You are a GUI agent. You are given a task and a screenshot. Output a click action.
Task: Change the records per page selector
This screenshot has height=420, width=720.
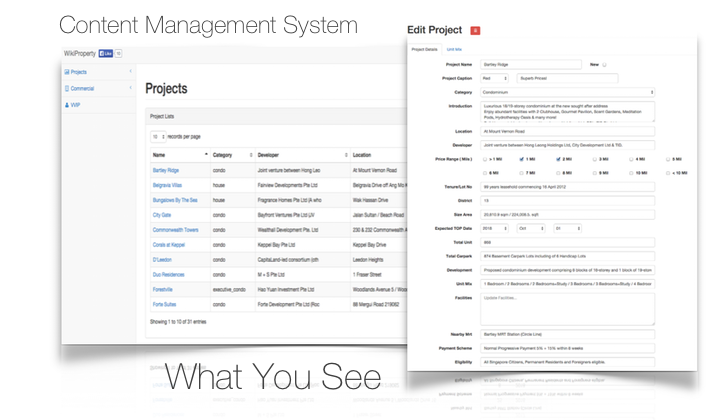click(158, 136)
